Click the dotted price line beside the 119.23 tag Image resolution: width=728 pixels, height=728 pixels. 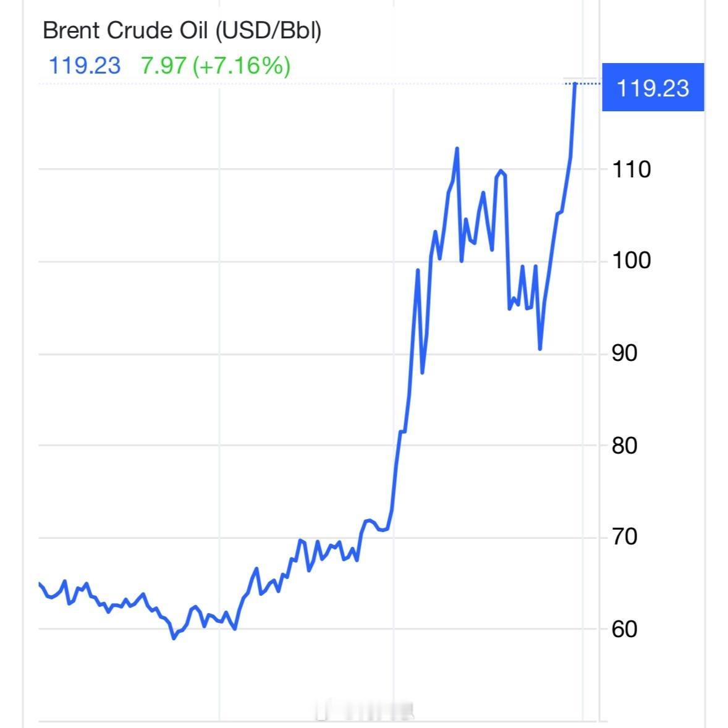click(x=583, y=83)
